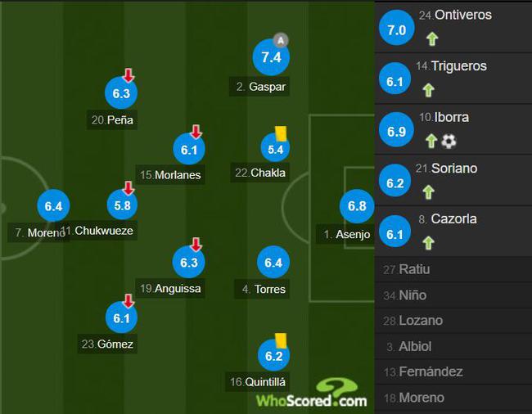Select unused substitute 13. Fernández
Image resolution: width=532 pixels, height=414 pixels.
point(453,371)
